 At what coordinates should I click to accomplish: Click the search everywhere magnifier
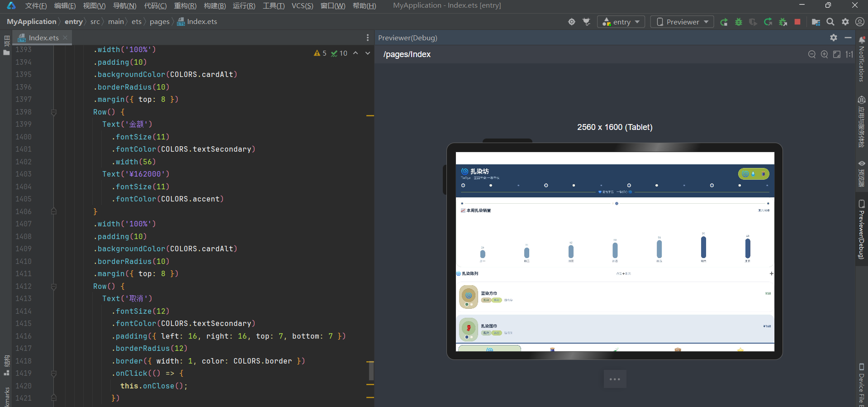(830, 22)
